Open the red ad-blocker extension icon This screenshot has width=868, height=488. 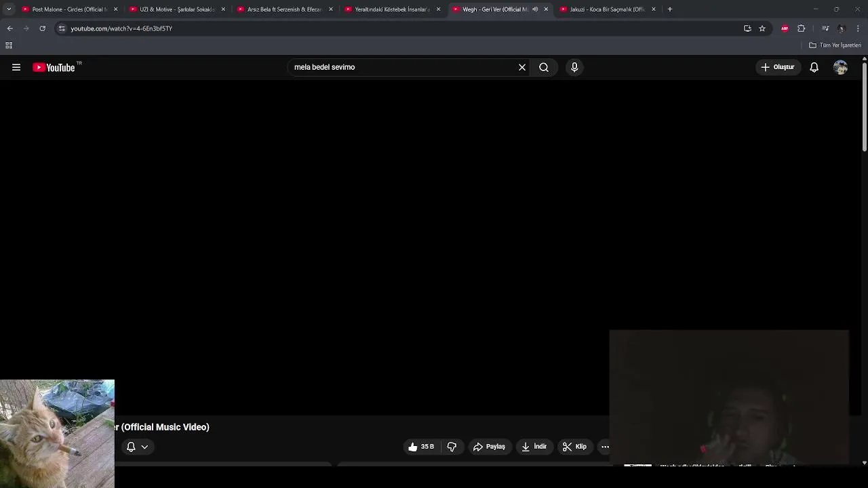(x=785, y=28)
